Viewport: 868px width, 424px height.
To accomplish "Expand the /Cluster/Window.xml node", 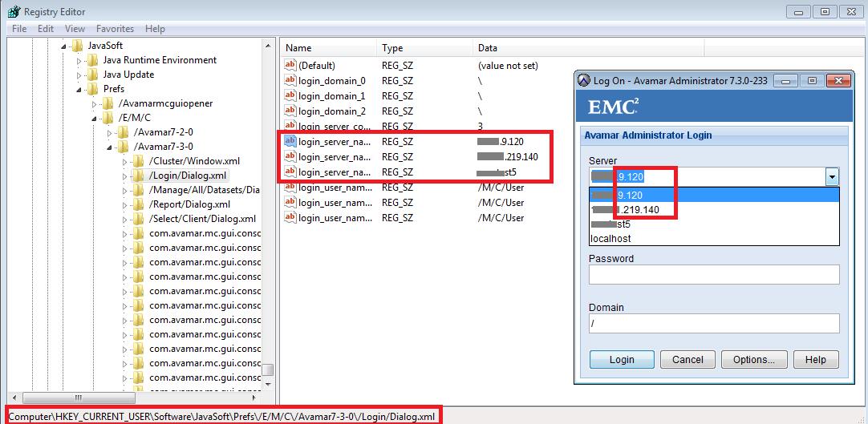I will [124, 161].
